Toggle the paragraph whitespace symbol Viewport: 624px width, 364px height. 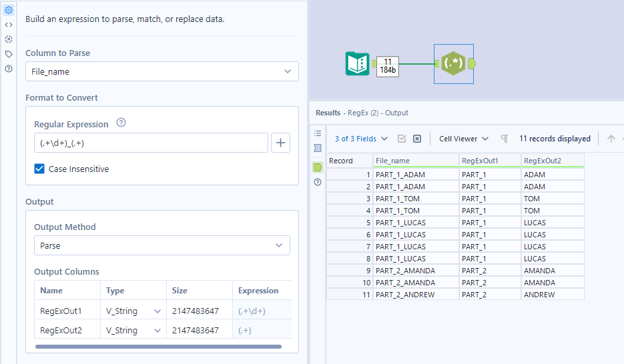pos(505,139)
